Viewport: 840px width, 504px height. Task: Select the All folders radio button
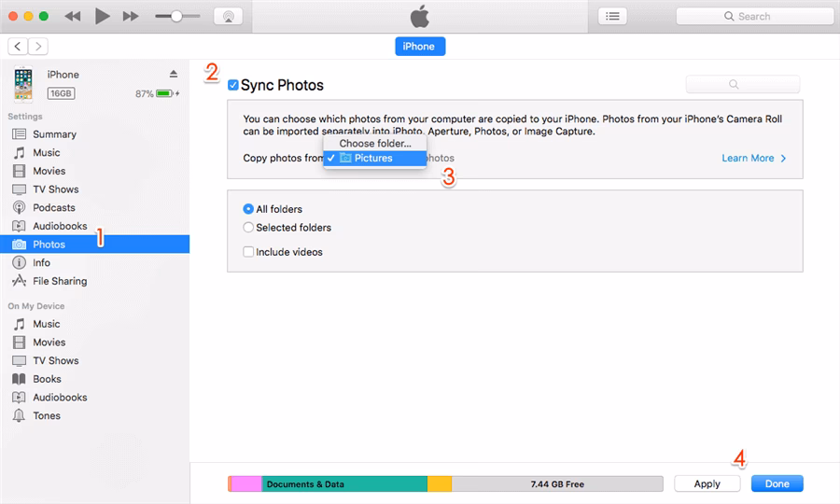tap(248, 209)
